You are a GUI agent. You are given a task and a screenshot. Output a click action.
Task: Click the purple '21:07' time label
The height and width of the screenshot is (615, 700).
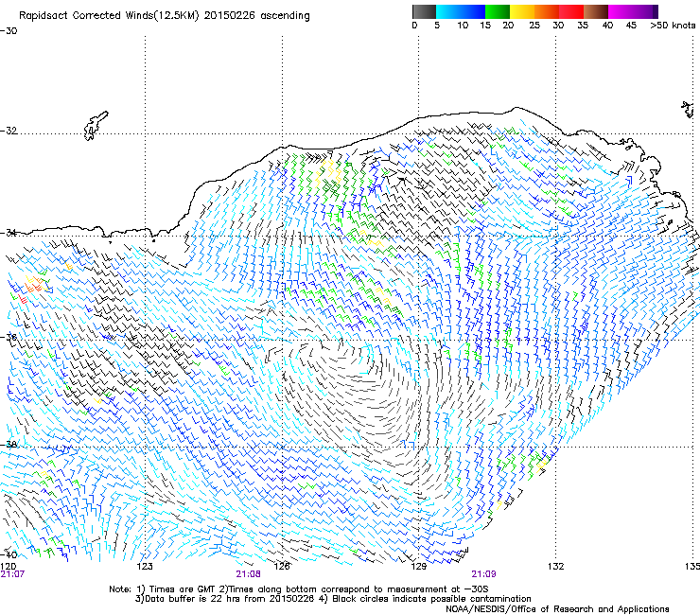coord(12,574)
